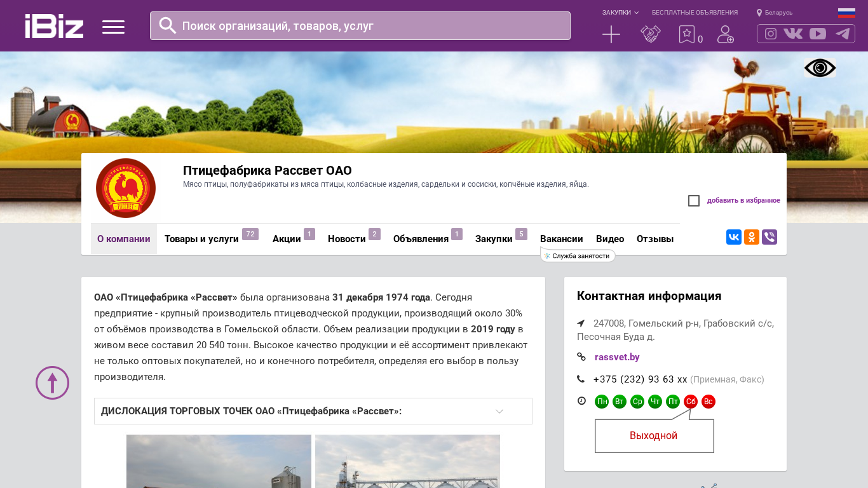
Task: Open the YouTube icon in header
Action: click(x=818, y=34)
